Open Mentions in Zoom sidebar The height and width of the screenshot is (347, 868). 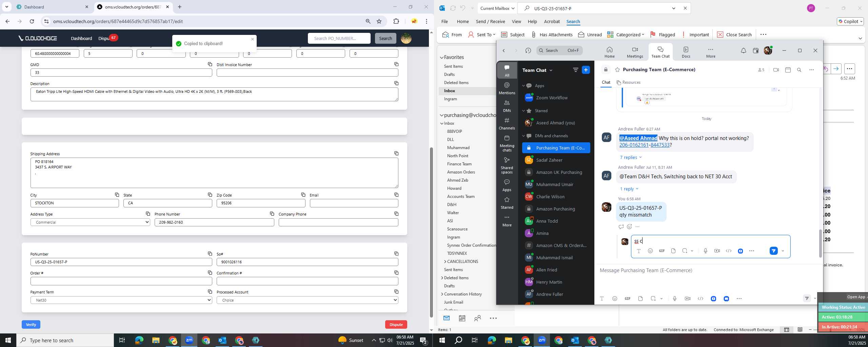(x=507, y=88)
